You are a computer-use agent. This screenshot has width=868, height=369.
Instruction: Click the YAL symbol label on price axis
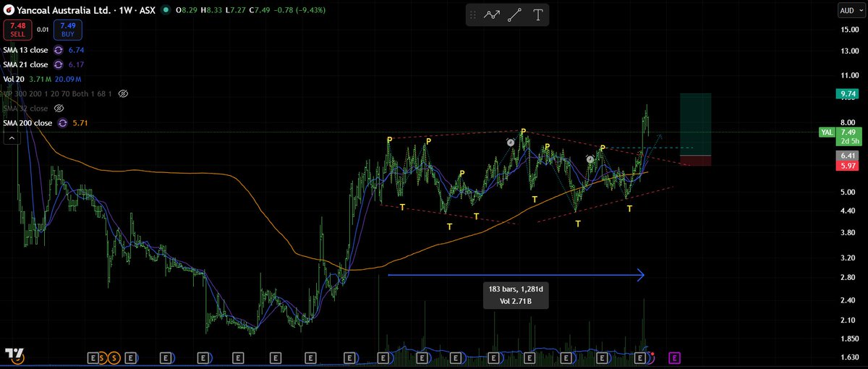[x=826, y=132]
